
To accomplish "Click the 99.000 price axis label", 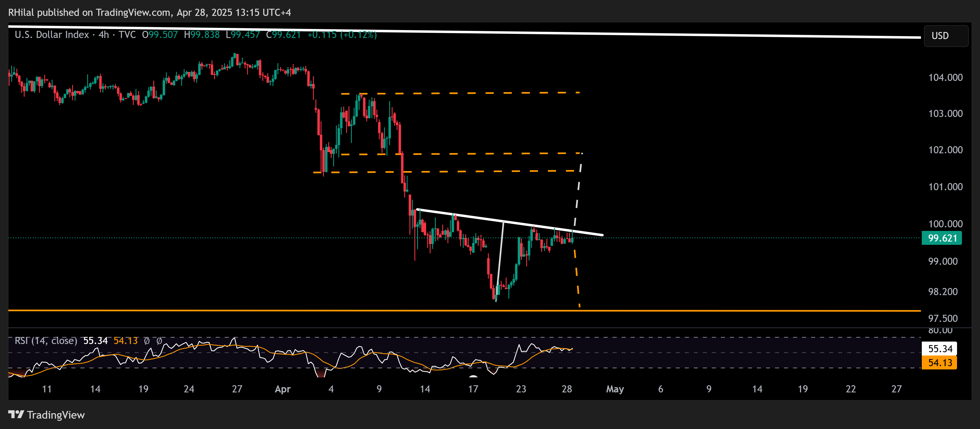I will click(x=943, y=261).
